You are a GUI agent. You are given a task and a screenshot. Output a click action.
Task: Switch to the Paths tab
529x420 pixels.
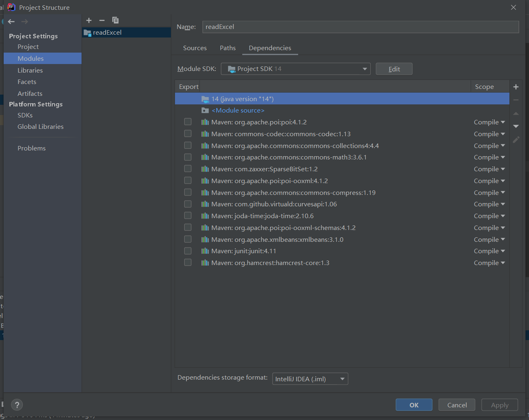coord(228,48)
